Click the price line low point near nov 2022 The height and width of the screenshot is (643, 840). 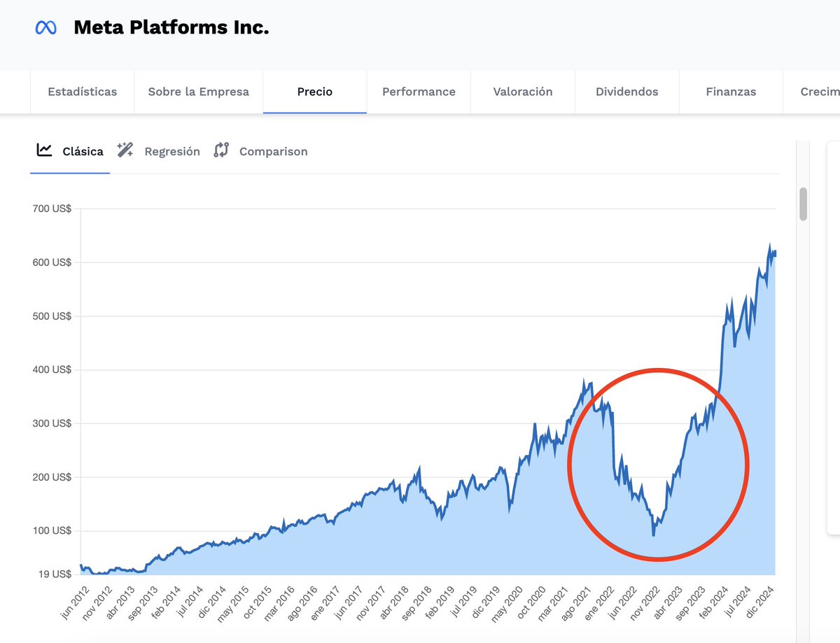pos(653,535)
